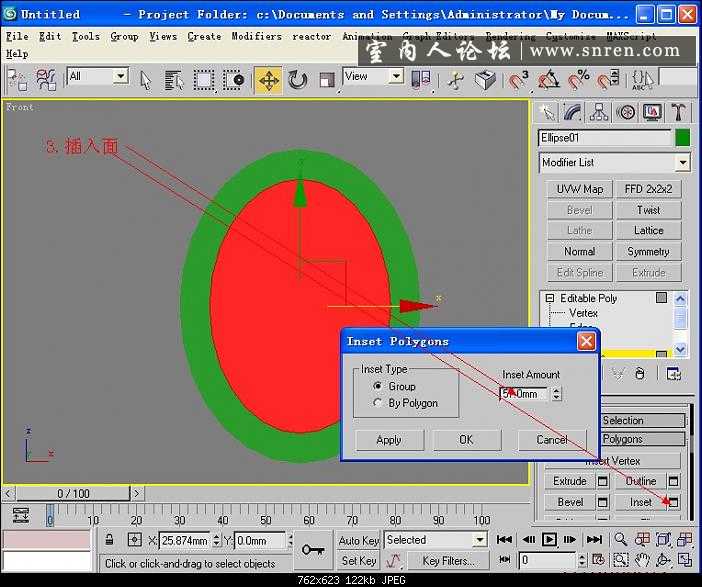Toggle Absolute/Offset transform type-in mode

135,540
